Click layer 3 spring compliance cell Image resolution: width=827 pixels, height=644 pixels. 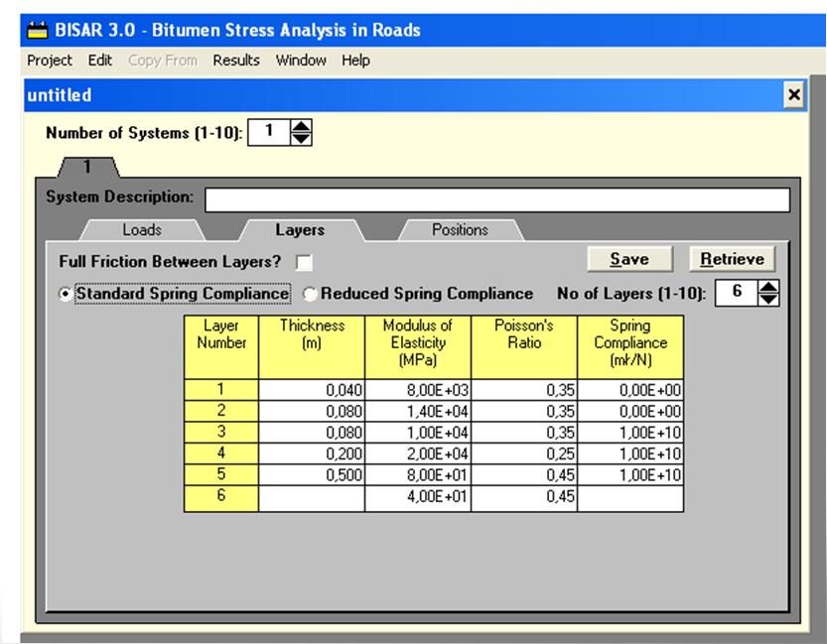pos(630,433)
